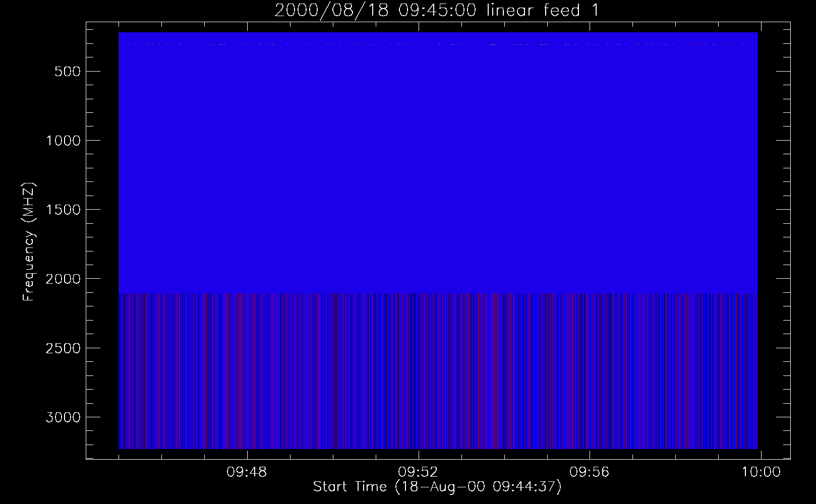
Task: Click the 09:48 time tick label
Action: 247,472
